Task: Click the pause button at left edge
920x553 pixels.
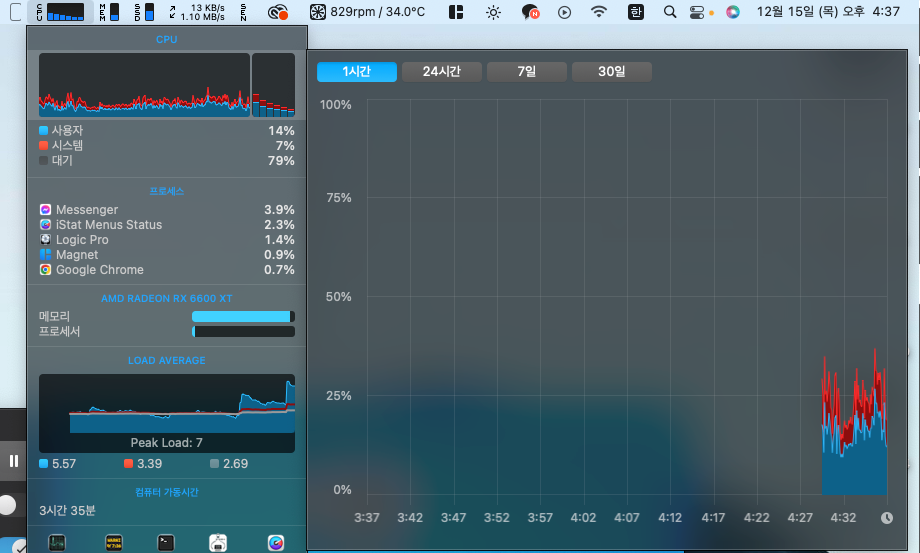Action: [x=13, y=461]
